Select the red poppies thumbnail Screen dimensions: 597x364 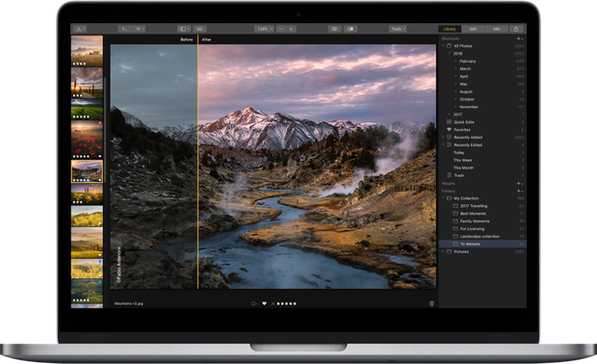(87, 140)
